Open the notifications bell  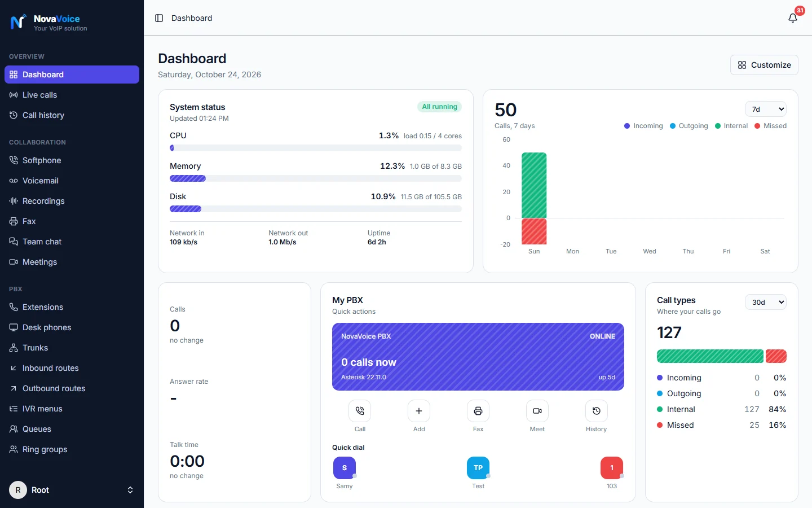(x=793, y=18)
